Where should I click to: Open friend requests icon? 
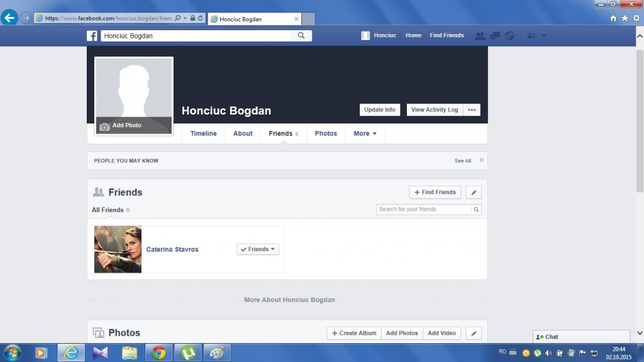point(480,36)
